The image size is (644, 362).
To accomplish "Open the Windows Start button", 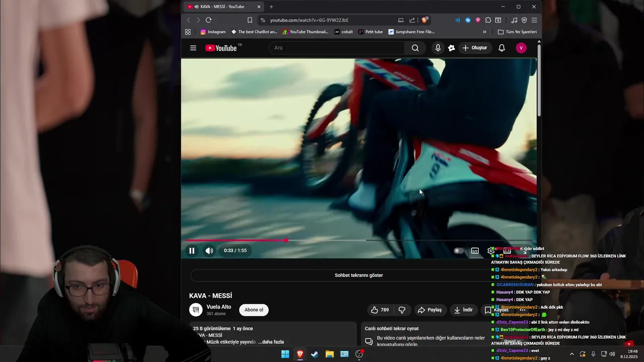I will pos(285,354).
